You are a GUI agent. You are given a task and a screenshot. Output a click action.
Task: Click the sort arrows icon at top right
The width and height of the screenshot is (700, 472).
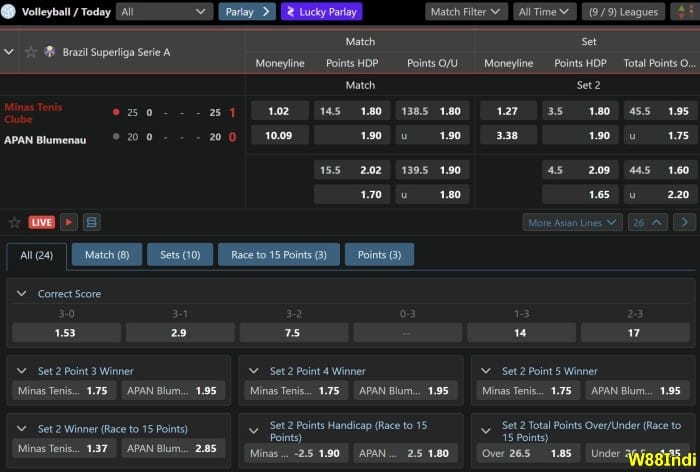click(685, 12)
